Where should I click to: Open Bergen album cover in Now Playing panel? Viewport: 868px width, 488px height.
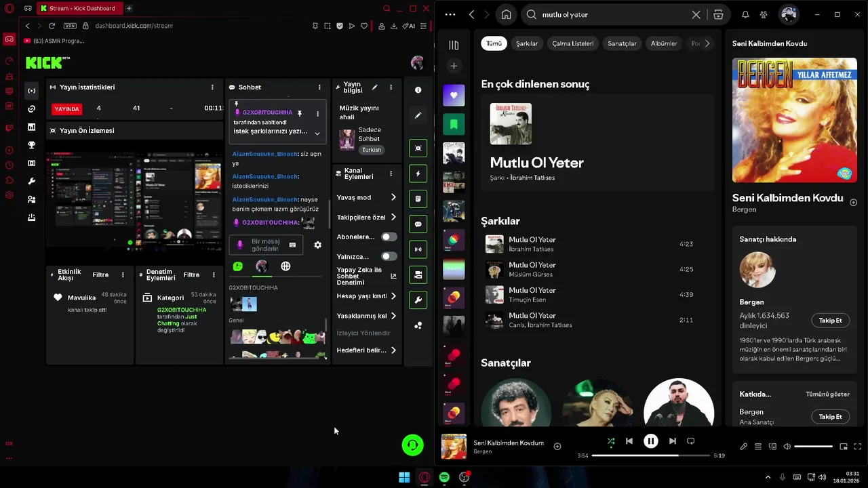tap(794, 120)
